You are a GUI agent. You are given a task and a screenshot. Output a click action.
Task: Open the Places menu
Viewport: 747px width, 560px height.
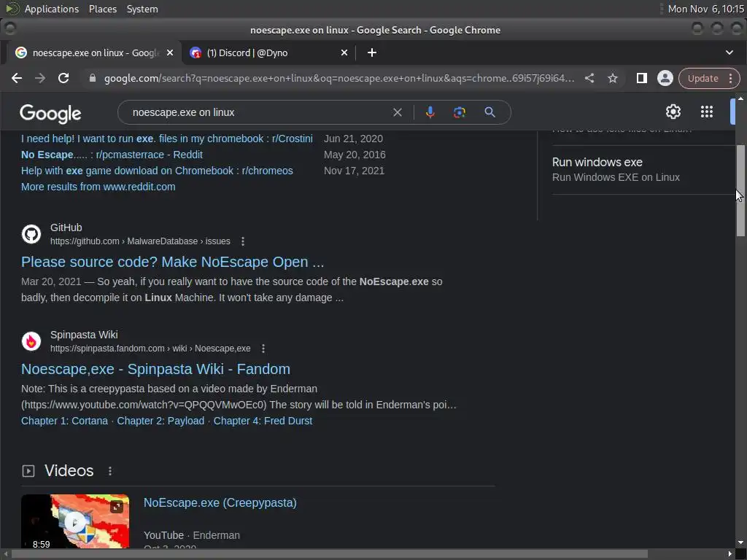pos(102,9)
